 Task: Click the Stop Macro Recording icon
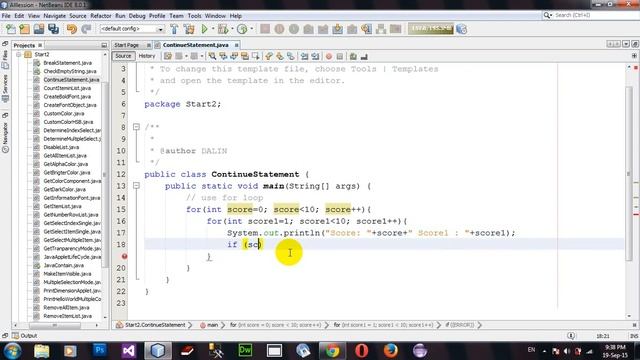pyautogui.click(x=340, y=56)
